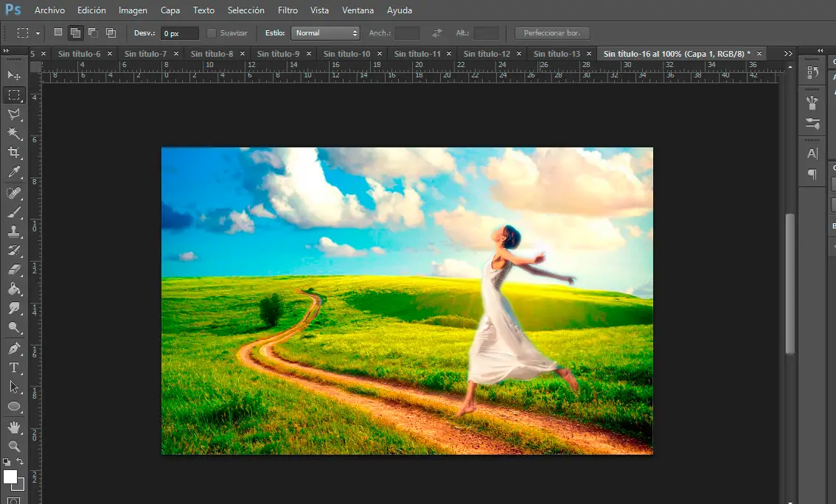Switch to the Sin título-10 tab
The width and height of the screenshot is (836, 504).
[x=346, y=54]
